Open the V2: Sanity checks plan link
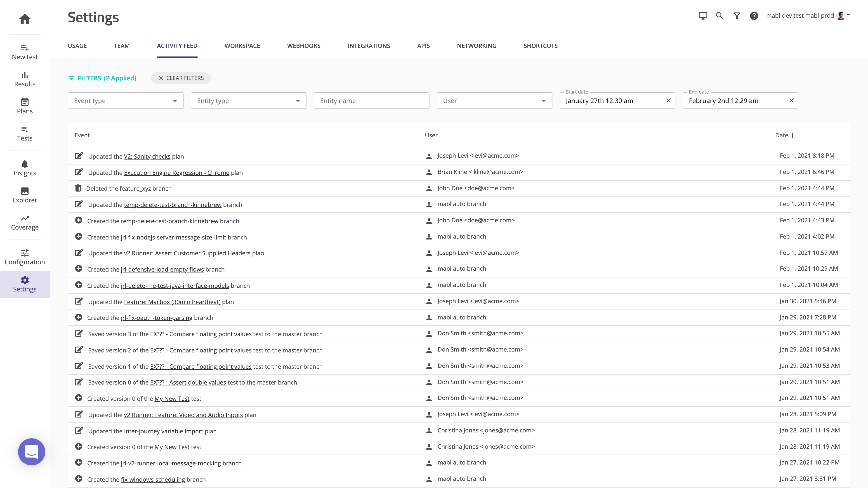 (x=147, y=156)
